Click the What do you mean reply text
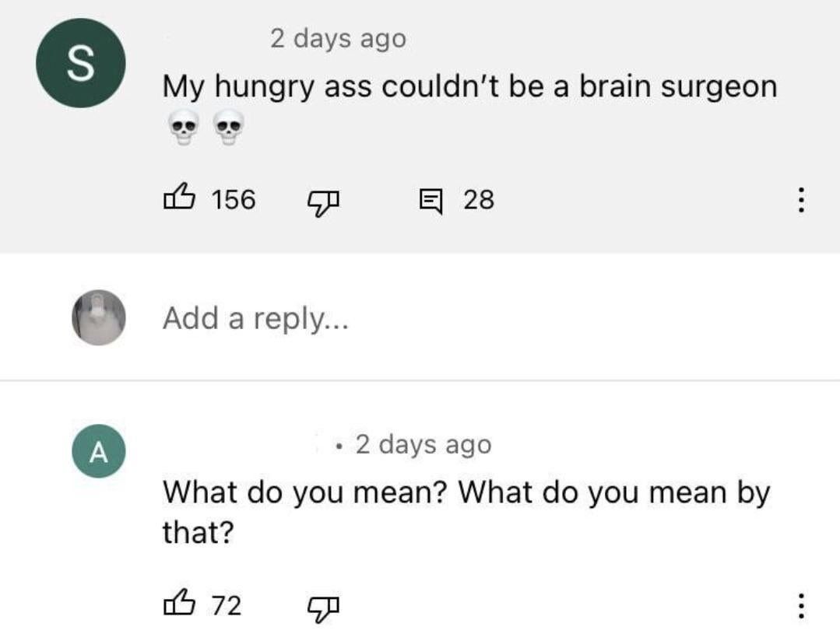The width and height of the screenshot is (840, 634). [x=466, y=512]
